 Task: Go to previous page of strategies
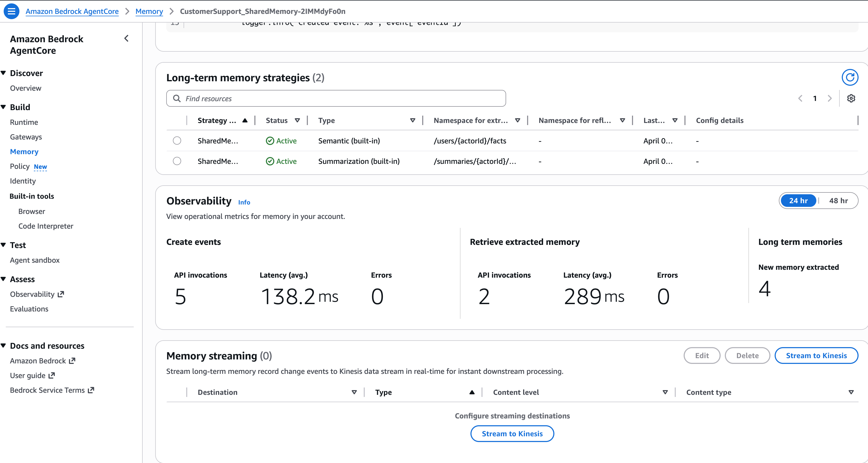pos(800,98)
